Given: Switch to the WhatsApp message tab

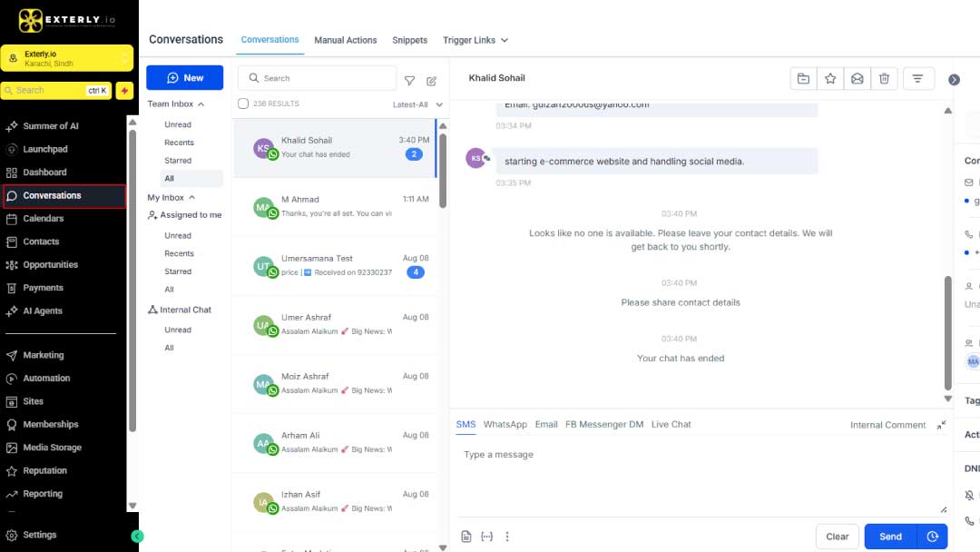Looking at the screenshot, I should pos(505,424).
